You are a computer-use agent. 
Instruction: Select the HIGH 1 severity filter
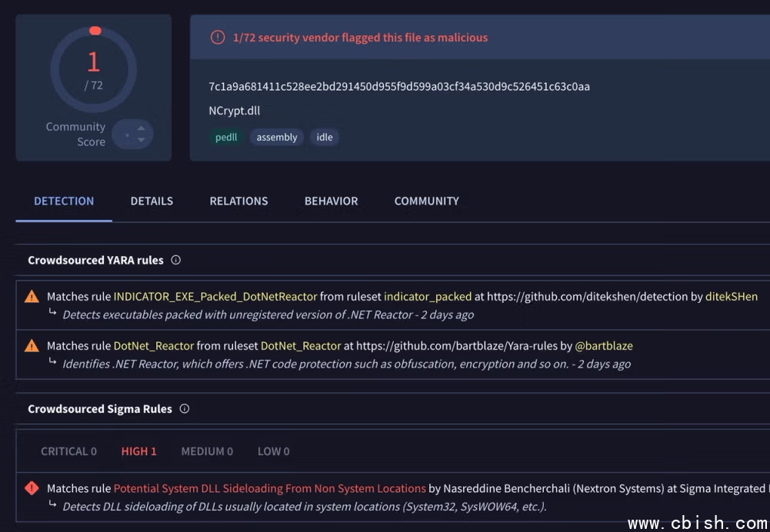(x=138, y=451)
